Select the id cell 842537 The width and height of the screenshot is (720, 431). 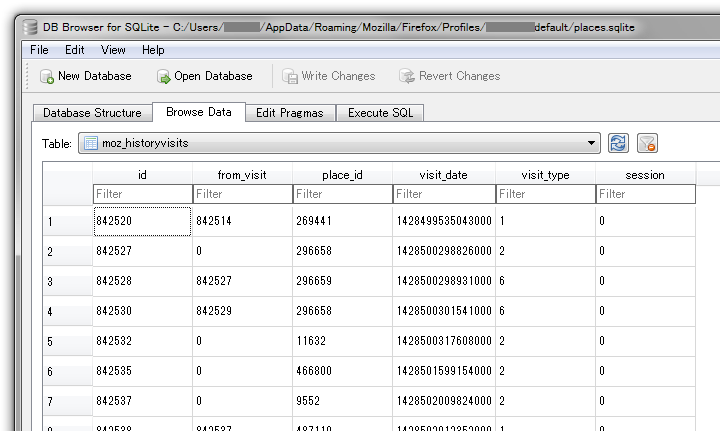pos(142,401)
